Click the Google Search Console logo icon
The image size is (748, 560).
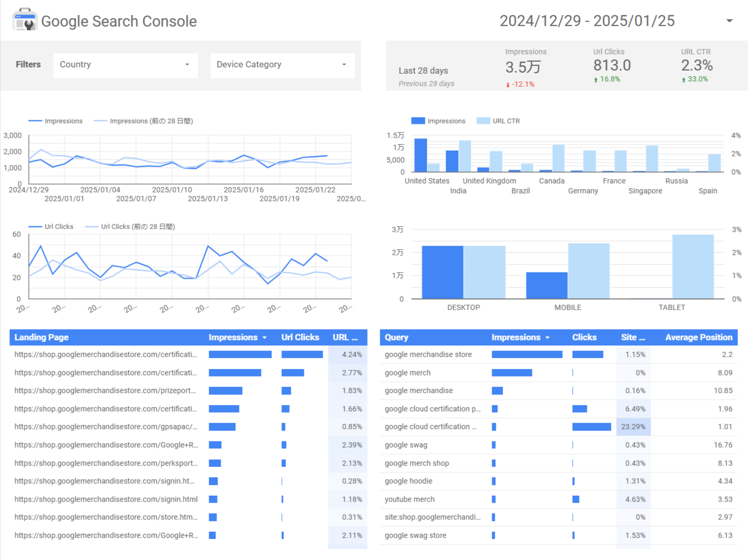(25, 19)
